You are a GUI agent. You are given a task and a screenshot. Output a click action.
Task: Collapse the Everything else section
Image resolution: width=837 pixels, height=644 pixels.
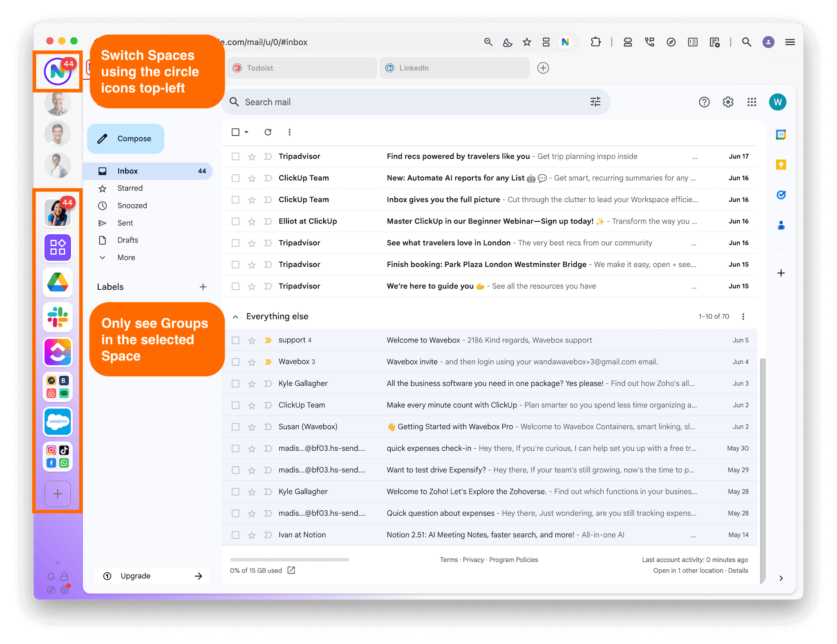click(x=235, y=317)
